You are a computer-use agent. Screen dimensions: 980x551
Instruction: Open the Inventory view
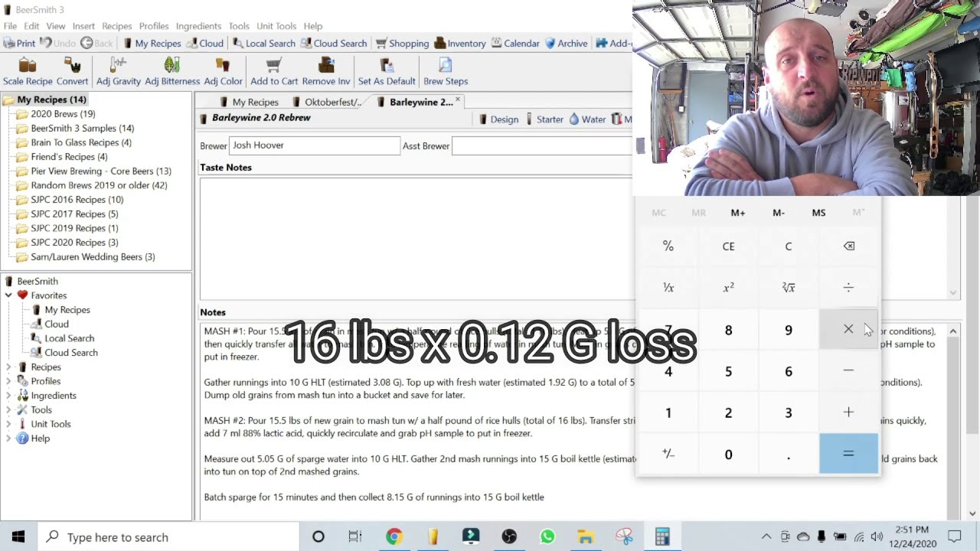[460, 44]
